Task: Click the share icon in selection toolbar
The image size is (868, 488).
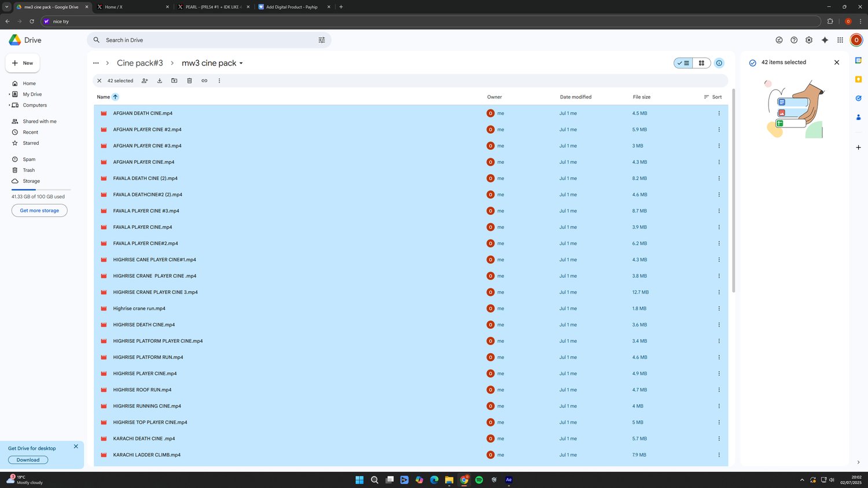Action: tap(145, 80)
